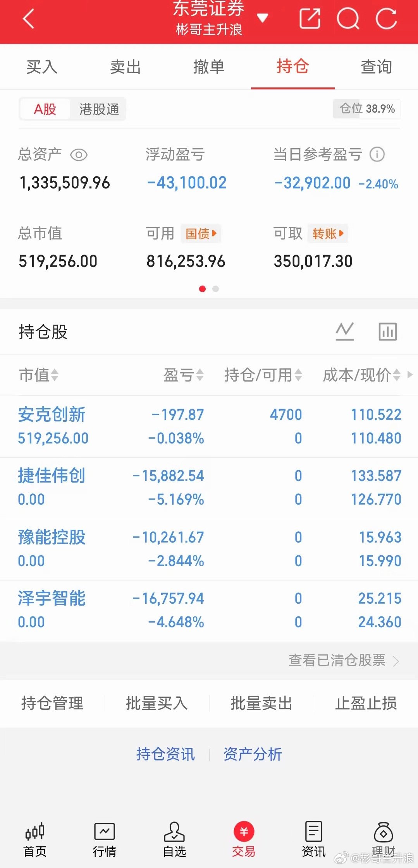The height and width of the screenshot is (868, 418).
Task: Open the share/export icon in the header
Action: (x=310, y=18)
